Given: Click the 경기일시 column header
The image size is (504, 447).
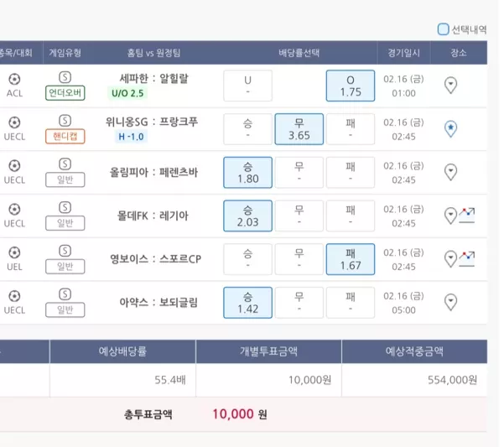Looking at the screenshot, I should point(403,53).
